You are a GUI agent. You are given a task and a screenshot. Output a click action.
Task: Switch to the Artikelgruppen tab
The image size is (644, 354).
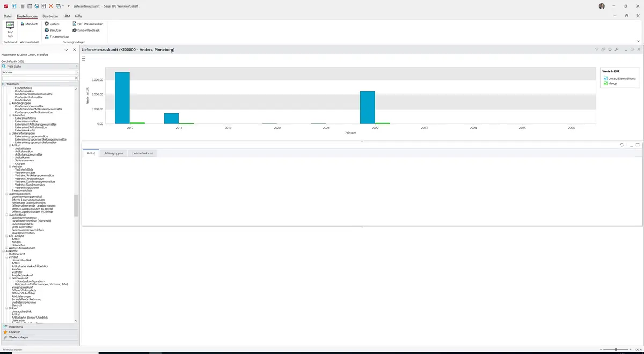click(114, 153)
